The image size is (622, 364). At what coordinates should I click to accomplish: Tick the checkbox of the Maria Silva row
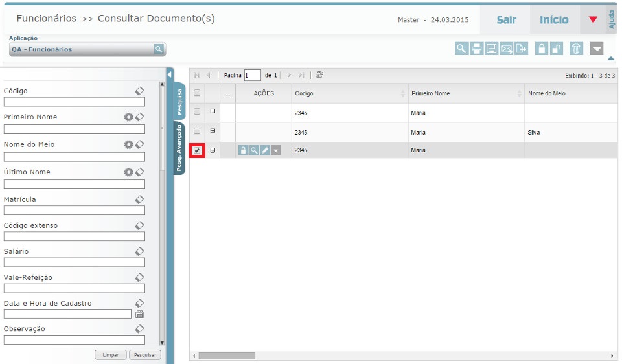pyautogui.click(x=197, y=131)
